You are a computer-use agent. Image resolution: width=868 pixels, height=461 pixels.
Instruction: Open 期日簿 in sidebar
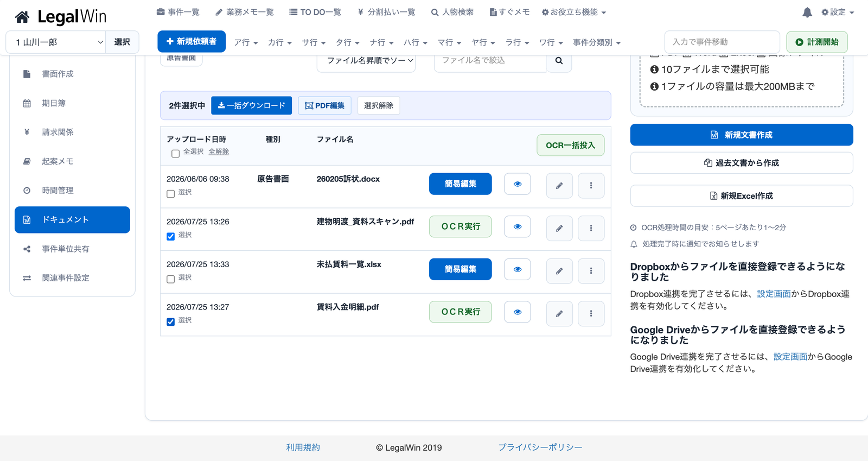click(x=72, y=103)
